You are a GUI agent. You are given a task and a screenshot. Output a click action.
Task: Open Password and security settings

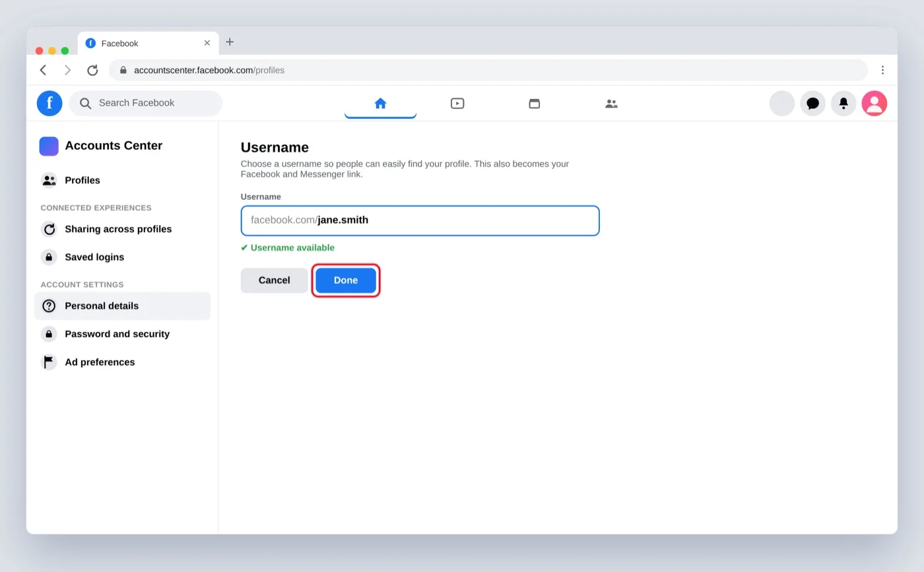pyautogui.click(x=122, y=334)
